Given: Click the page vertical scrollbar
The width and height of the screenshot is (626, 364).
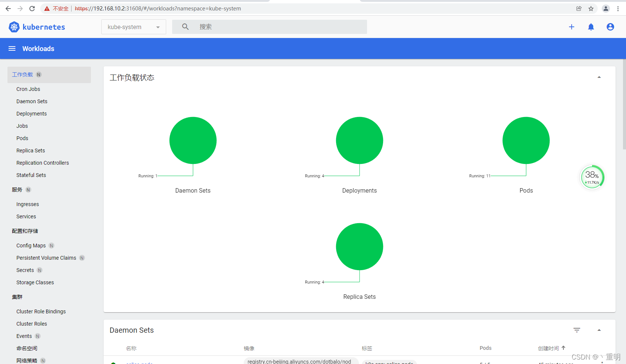Looking at the screenshot, I should 624,105.
